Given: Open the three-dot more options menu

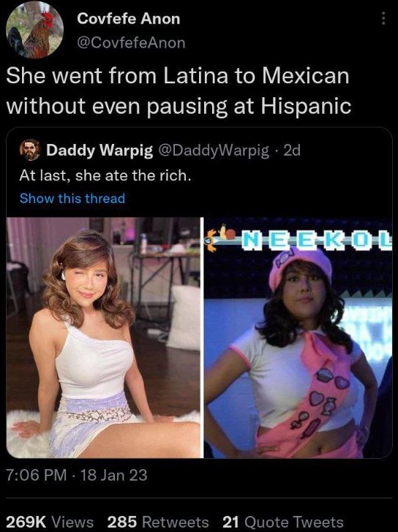Looking at the screenshot, I should (383, 18).
